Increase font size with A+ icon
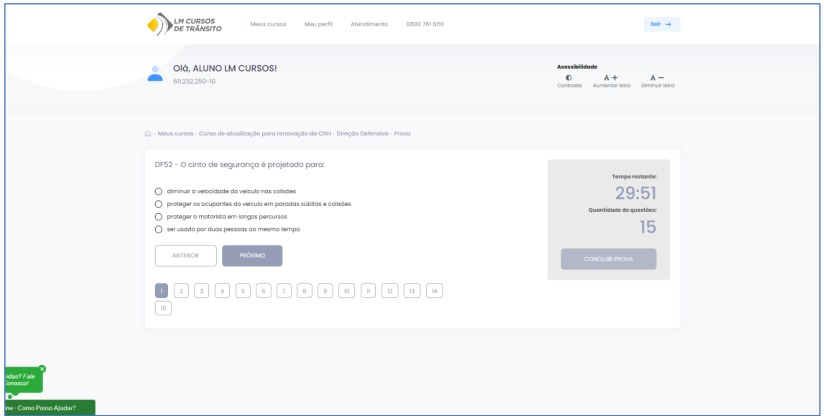 tap(611, 78)
